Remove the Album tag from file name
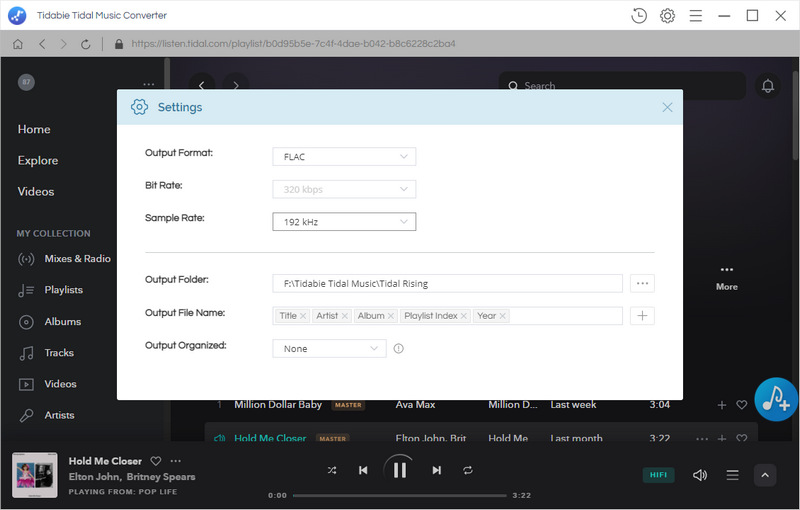This screenshot has height=510, width=800. click(391, 316)
